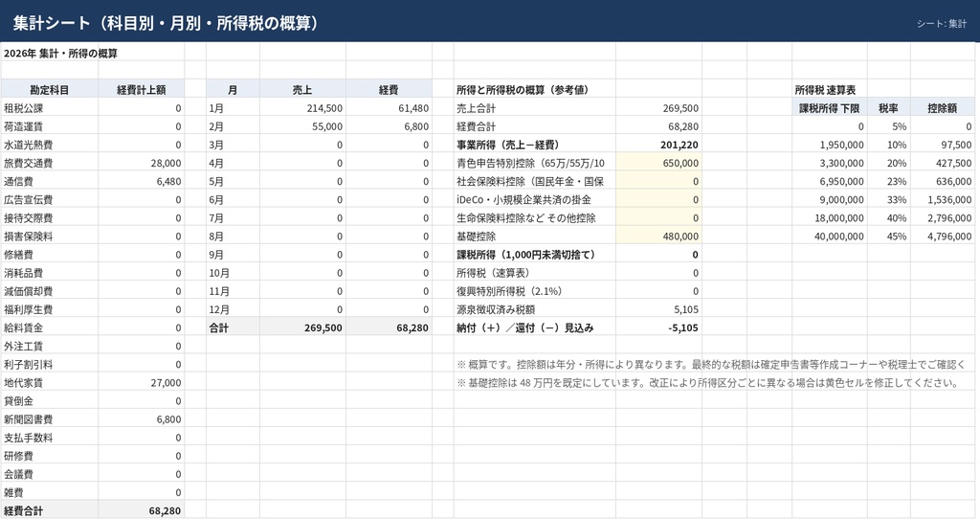Edit the 基礎控除 yellow cell 480,000
The height and width of the screenshot is (519, 980).
(x=658, y=237)
